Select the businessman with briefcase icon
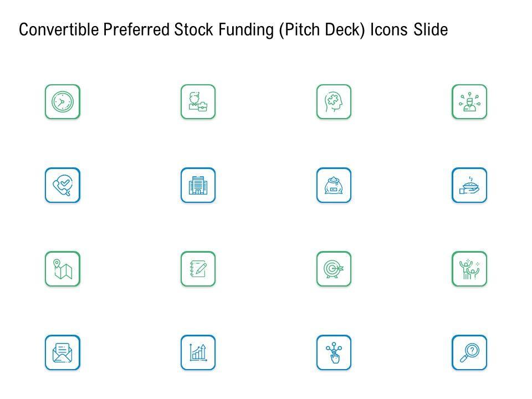 tap(198, 102)
